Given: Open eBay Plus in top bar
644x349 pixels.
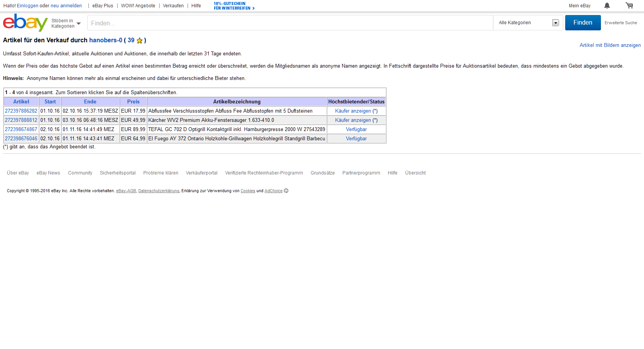Looking at the screenshot, I should tap(103, 6).
